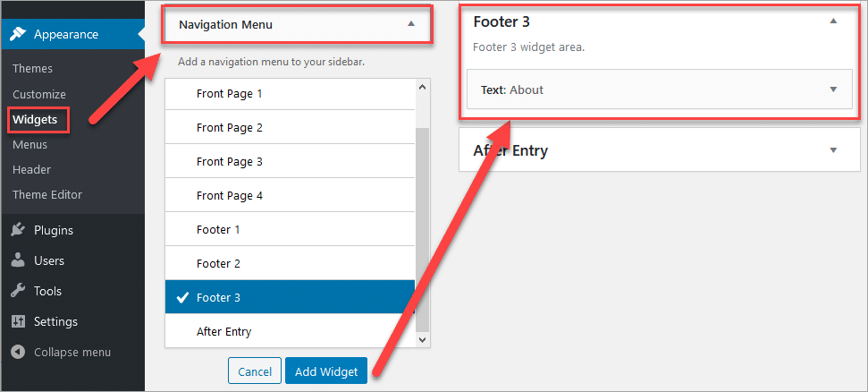
Task: Click the Tools wrench icon
Action: pos(18,291)
